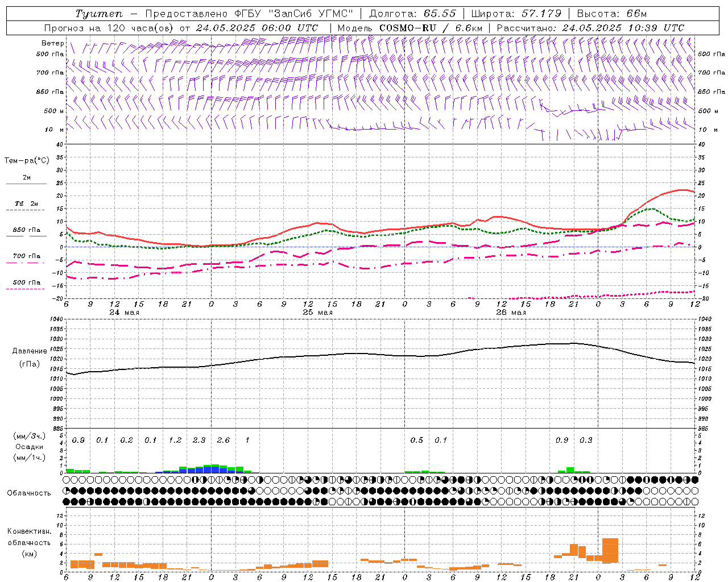Click the "(мм/3ч.)" unit label
The width and height of the screenshot is (728, 582).
(28, 436)
